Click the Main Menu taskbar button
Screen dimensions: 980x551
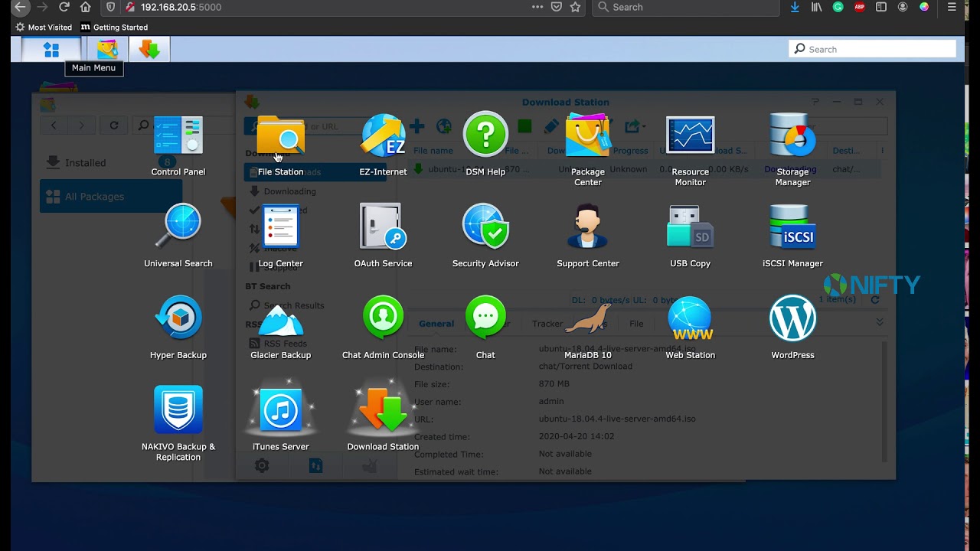click(51, 50)
